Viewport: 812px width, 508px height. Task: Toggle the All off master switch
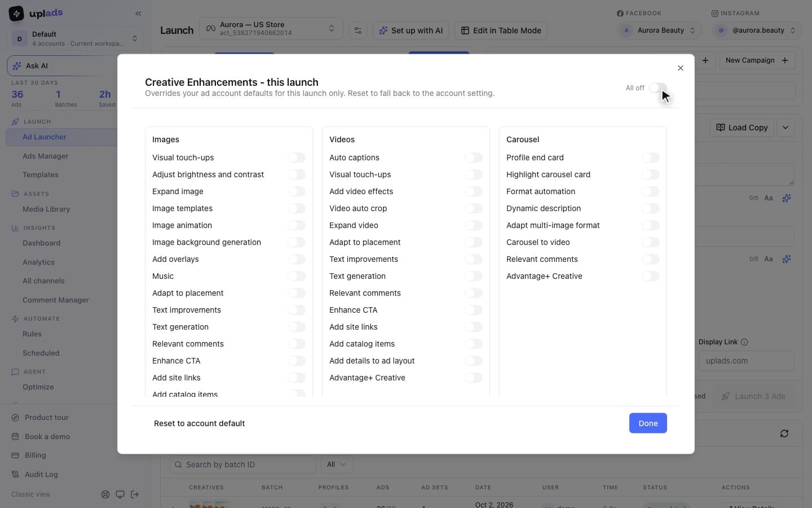pos(657,87)
